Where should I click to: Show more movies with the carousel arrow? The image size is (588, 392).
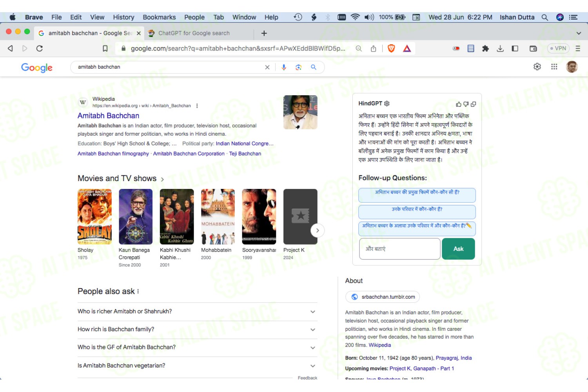[318, 230]
